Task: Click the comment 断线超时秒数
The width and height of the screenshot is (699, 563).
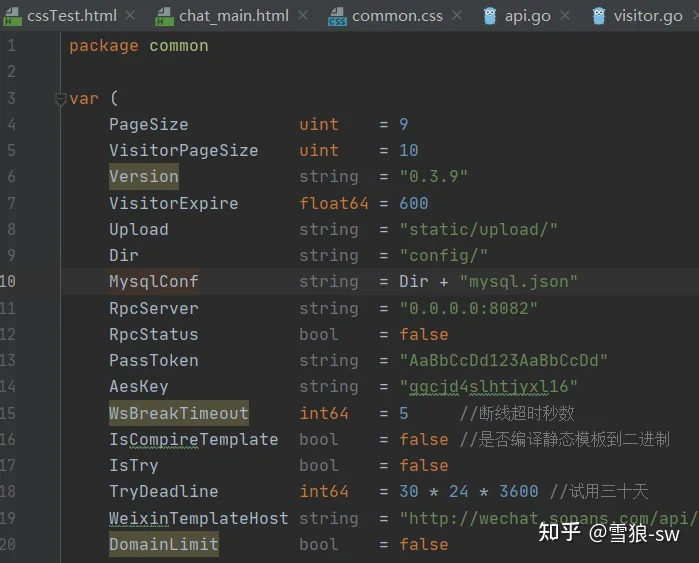Action: [517, 413]
